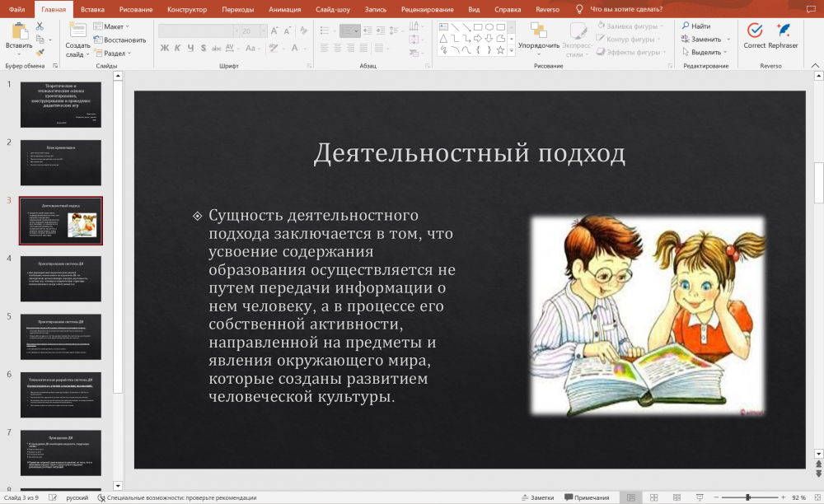Click the Reverso Rephraser icon
This screenshot has height=504, width=824.
pos(783,30)
